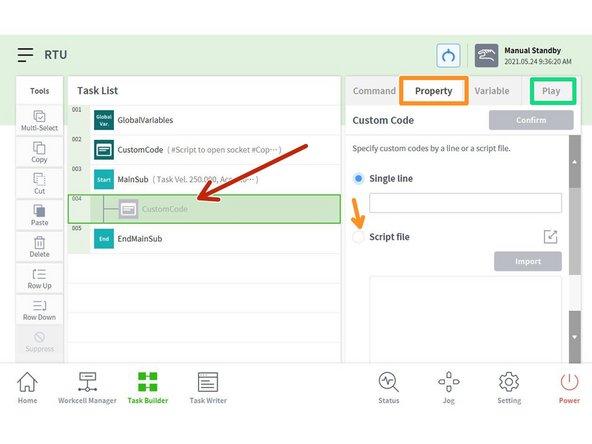
Task: Select the EndMainSub task row
Action: (204, 239)
